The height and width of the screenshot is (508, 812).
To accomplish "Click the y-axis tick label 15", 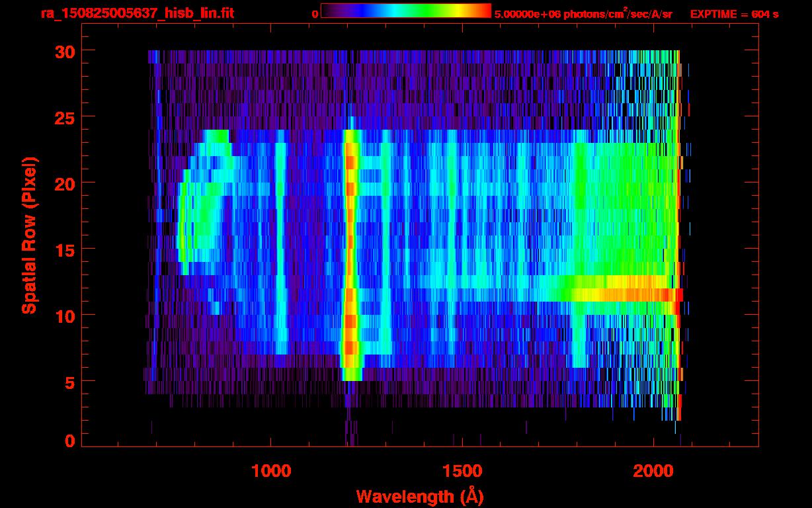I will coord(64,249).
